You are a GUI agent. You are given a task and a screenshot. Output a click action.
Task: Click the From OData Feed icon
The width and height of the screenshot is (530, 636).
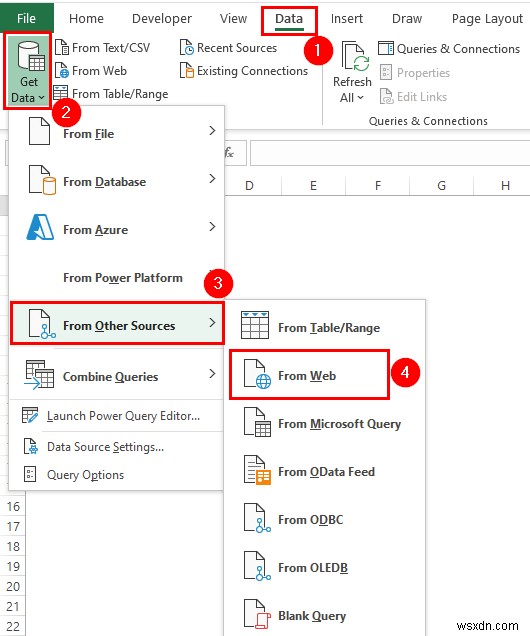click(257, 470)
